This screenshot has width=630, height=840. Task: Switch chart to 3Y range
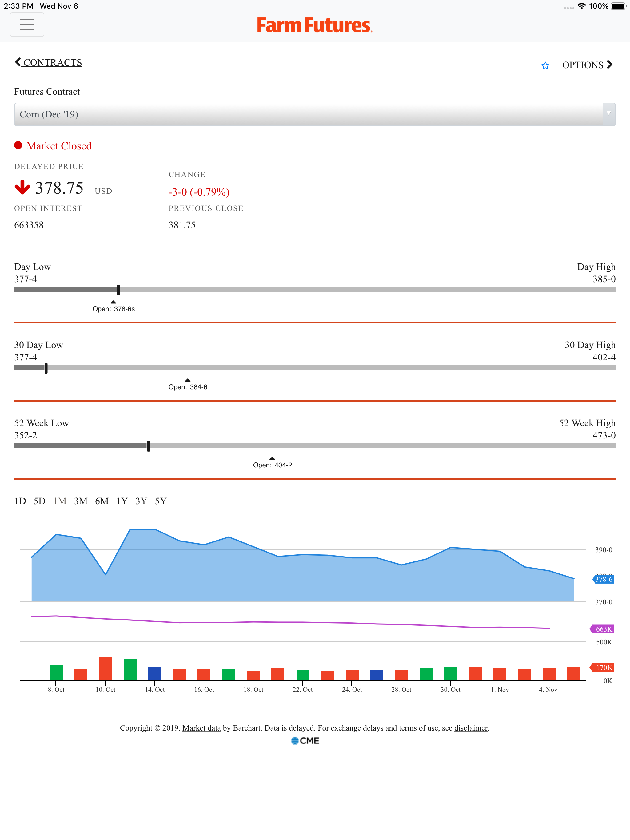[142, 501]
